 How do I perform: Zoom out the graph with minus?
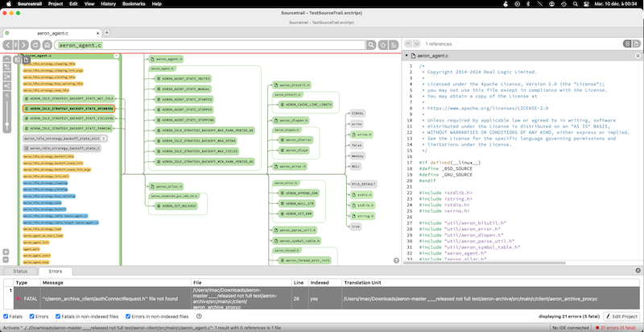coord(6,259)
